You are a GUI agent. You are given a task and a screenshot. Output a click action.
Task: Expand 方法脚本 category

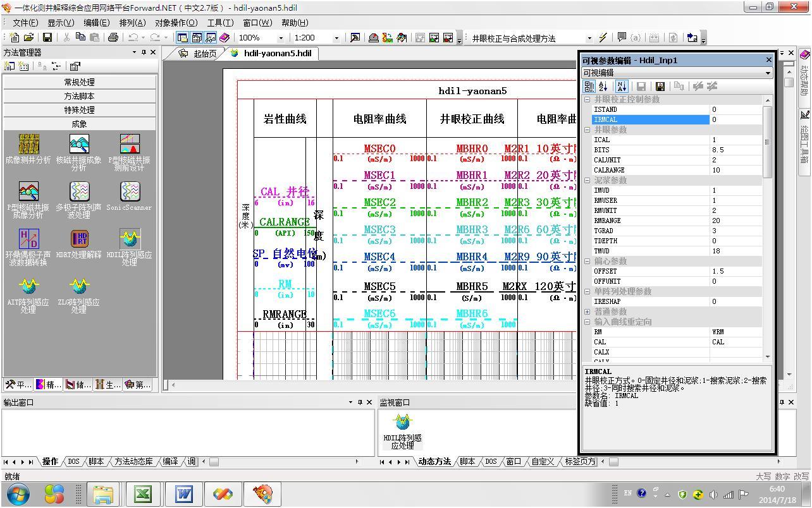click(x=79, y=96)
